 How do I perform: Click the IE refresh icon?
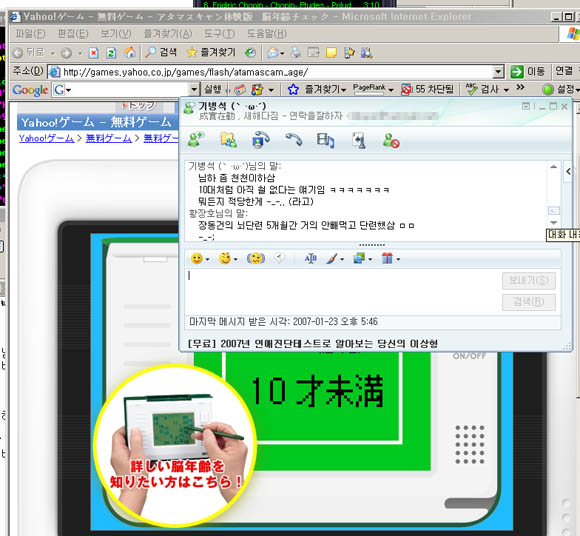pyautogui.click(x=111, y=53)
